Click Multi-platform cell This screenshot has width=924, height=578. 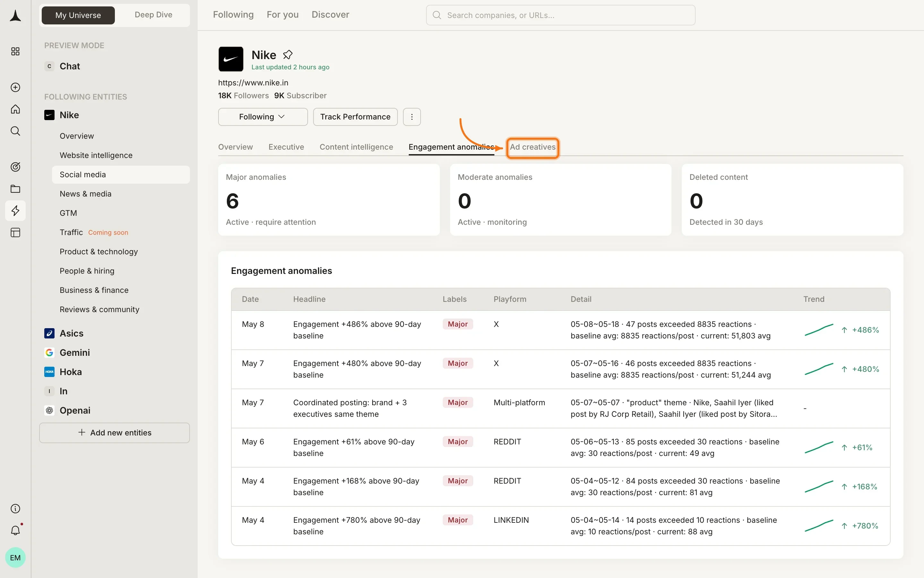pyautogui.click(x=519, y=403)
